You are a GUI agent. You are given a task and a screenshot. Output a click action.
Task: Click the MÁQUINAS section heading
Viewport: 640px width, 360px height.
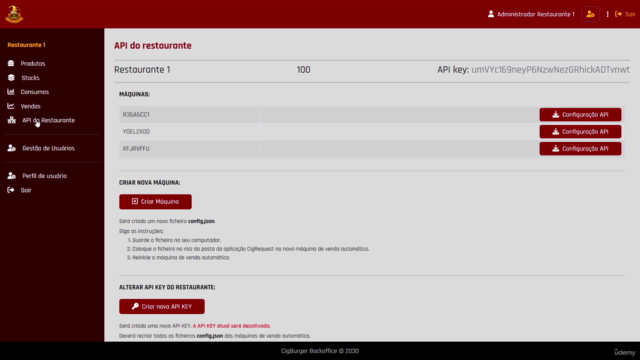tap(134, 94)
